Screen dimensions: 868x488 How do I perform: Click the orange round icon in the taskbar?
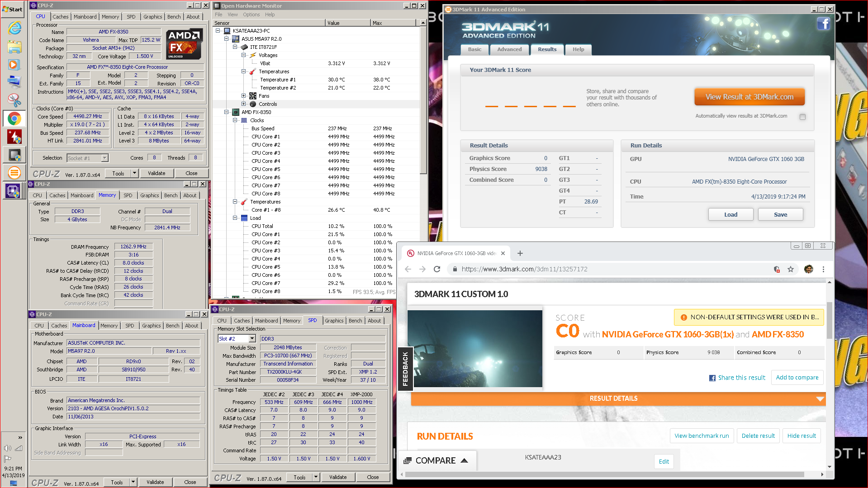coord(14,172)
